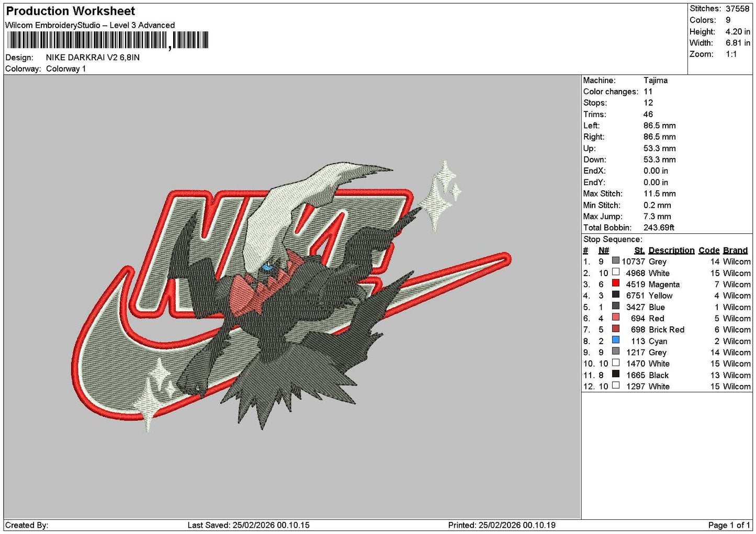Click the Nike Darkrai embroidery design preview
Viewport: 756px width, 534px height.
(x=291, y=296)
